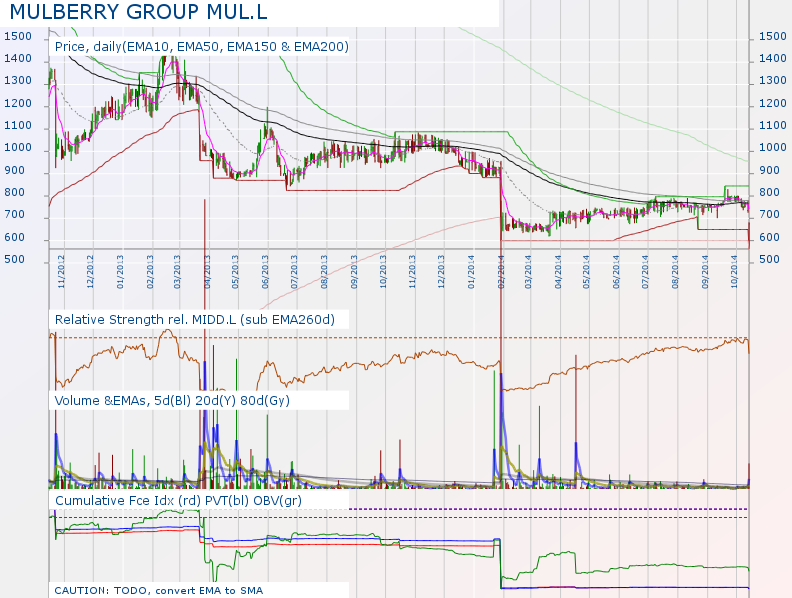
Task: Click the 10/2014 date axis label
Action: coord(733,272)
